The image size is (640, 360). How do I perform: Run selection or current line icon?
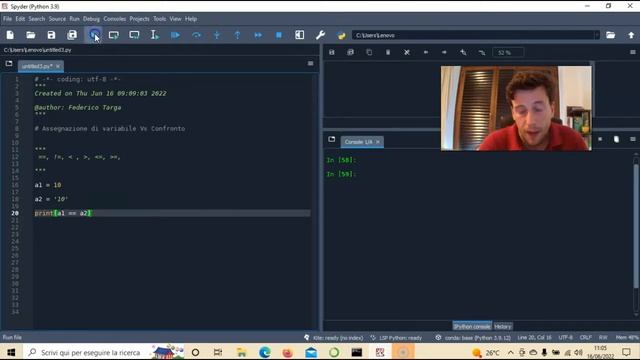click(x=155, y=35)
